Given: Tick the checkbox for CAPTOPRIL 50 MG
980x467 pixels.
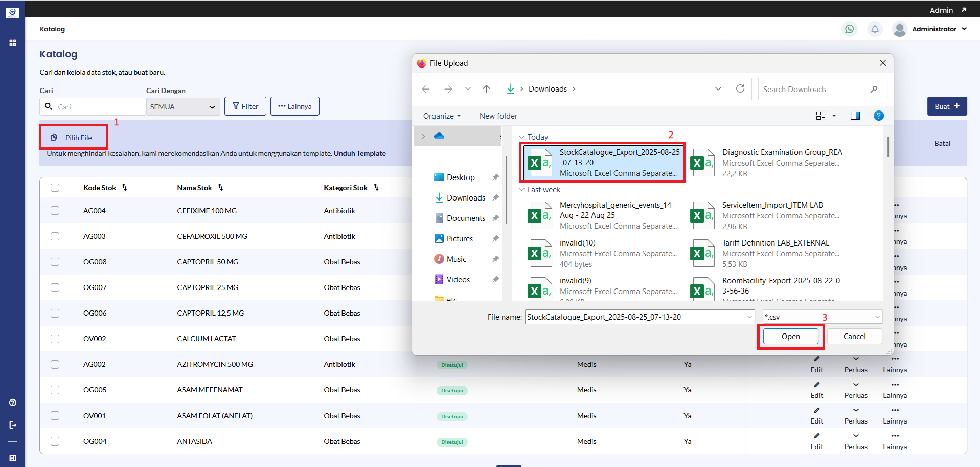Looking at the screenshot, I should (55, 262).
